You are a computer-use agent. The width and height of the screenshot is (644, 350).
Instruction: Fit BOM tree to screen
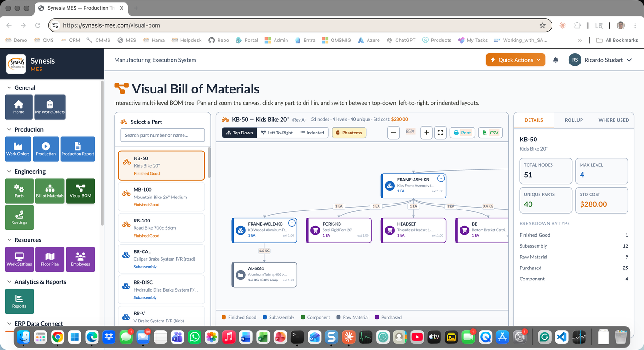click(440, 133)
